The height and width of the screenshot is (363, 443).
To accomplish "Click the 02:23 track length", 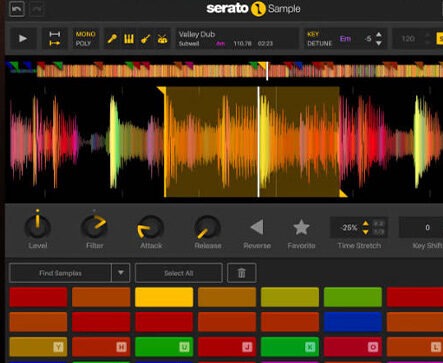I will [265, 44].
